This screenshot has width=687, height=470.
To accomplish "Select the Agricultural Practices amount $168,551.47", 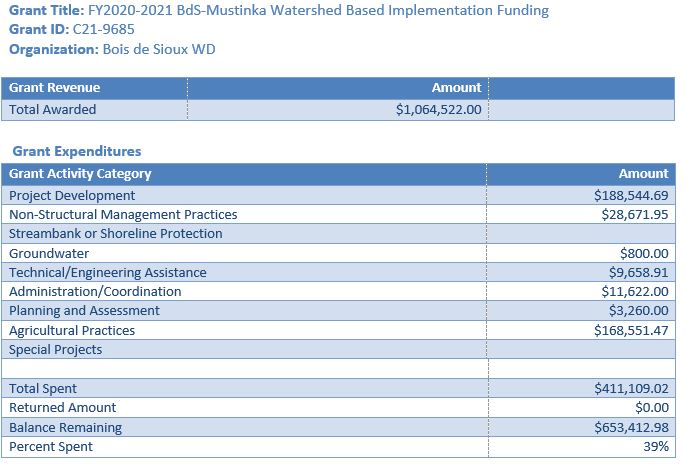I will 630,330.
